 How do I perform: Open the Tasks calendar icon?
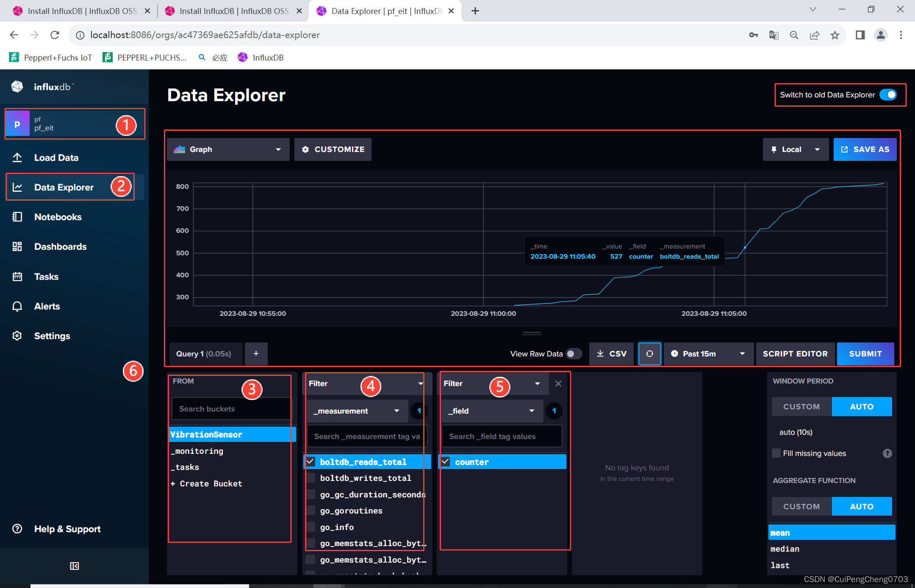pyautogui.click(x=17, y=276)
